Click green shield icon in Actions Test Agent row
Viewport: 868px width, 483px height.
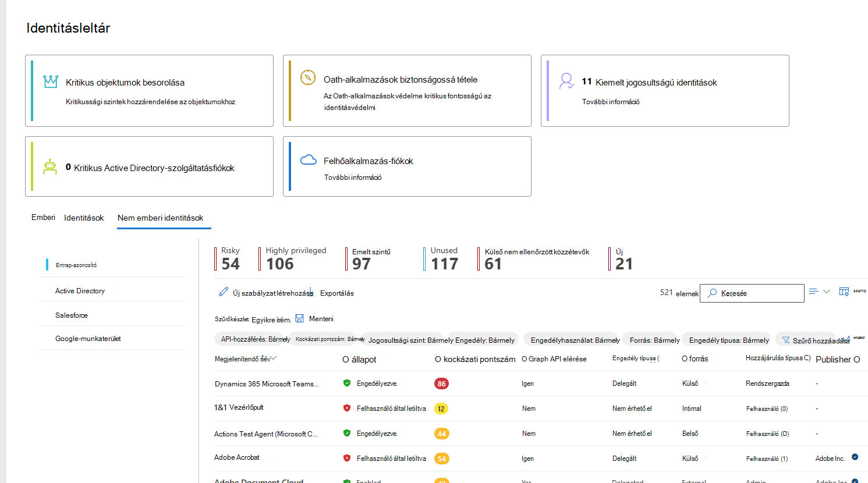(347, 433)
